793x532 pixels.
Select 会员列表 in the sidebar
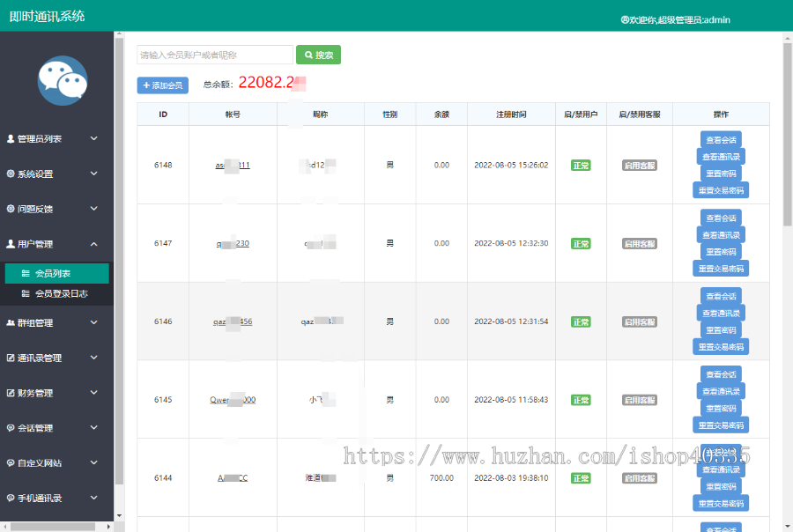(x=53, y=274)
